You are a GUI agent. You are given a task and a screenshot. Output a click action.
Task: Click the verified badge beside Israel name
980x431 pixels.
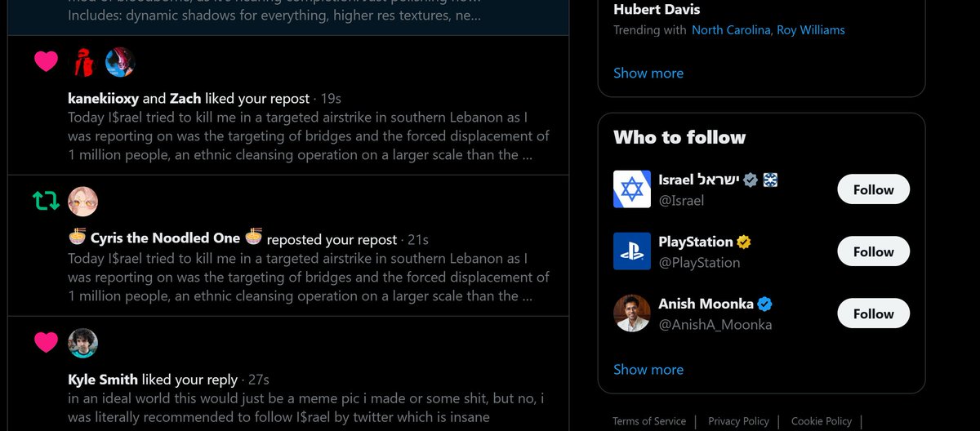coord(751,180)
